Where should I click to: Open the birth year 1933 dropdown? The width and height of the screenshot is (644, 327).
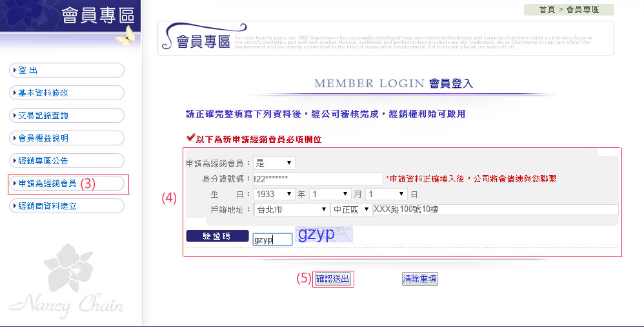pos(274,194)
